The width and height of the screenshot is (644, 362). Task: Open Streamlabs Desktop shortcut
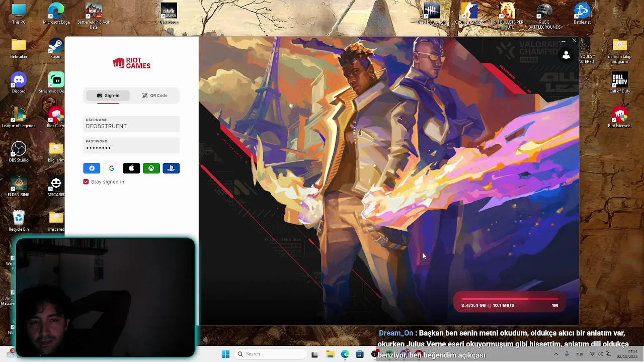56,83
